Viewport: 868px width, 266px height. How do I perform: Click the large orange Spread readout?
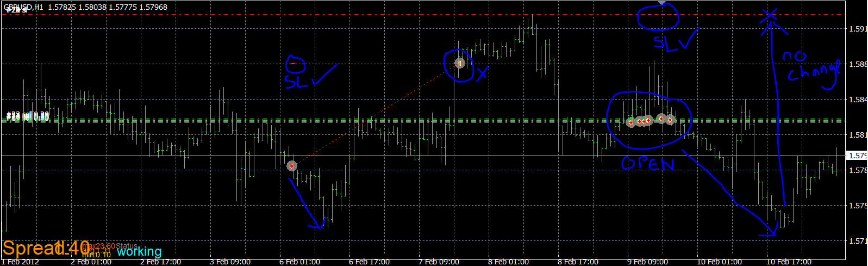coord(46,248)
